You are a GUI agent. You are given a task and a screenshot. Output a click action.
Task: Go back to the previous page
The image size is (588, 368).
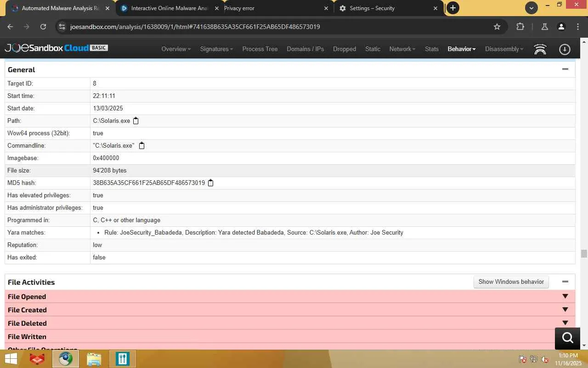click(x=10, y=27)
